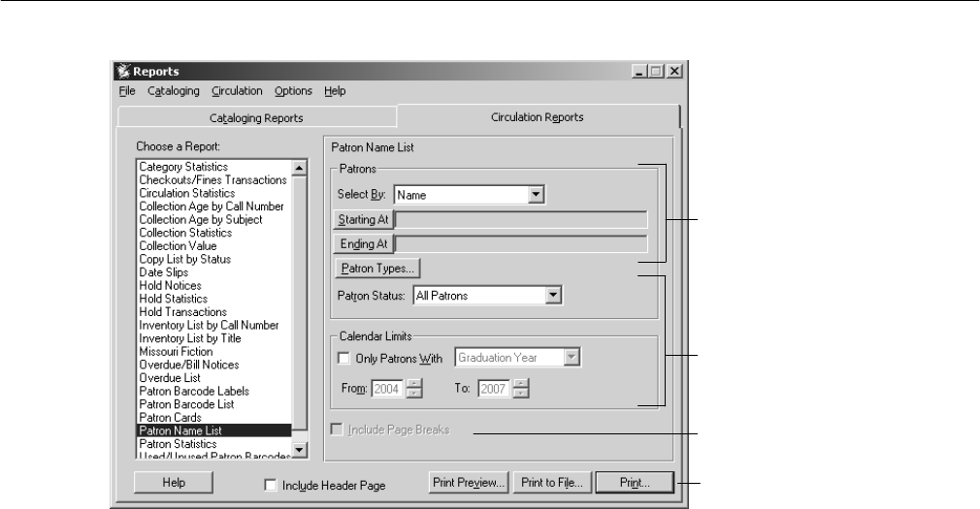Switch to the Cataloging Reports tab
The width and height of the screenshot is (980, 509).
256,118
